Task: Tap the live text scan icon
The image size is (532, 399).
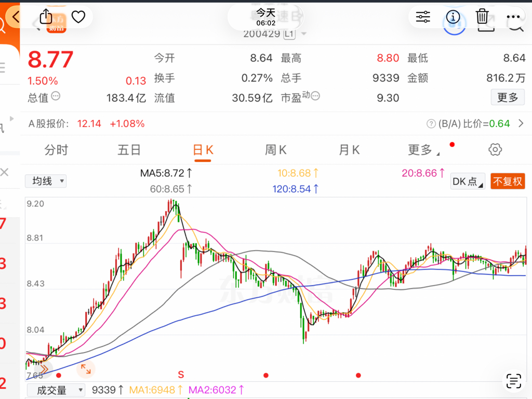Action: (x=513, y=381)
